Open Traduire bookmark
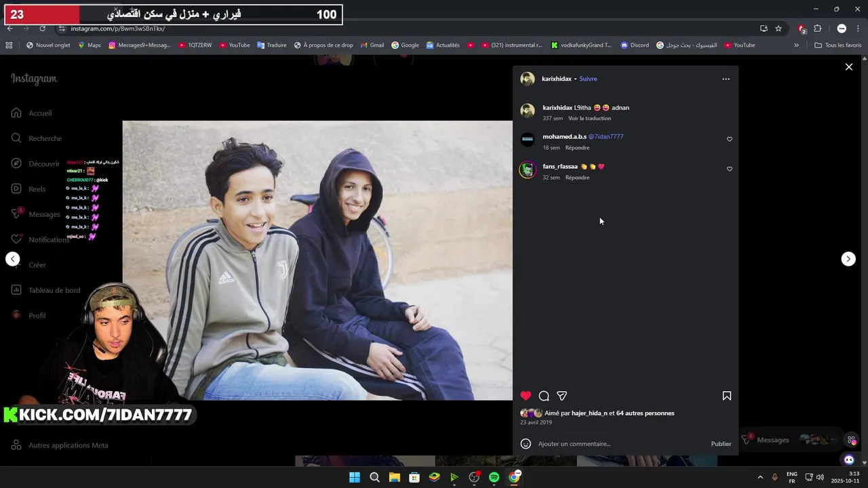Viewport: 868px width, 488px height. (271, 45)
